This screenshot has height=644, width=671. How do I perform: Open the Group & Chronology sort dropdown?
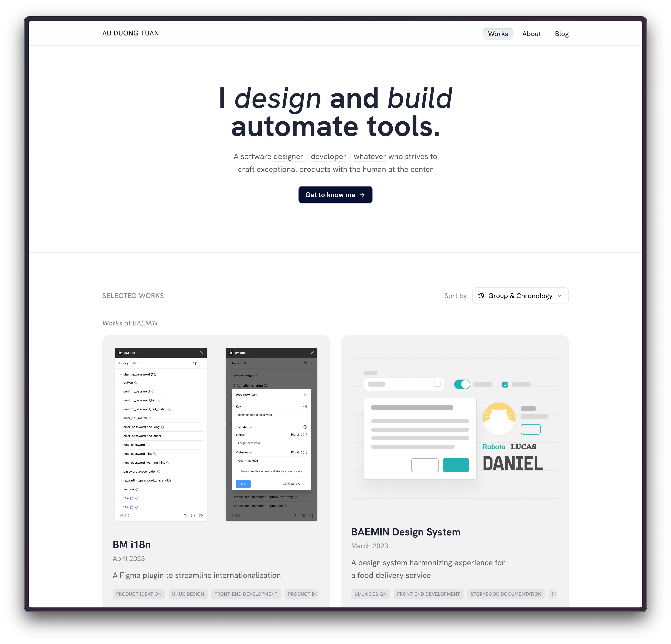tap(519, 295)
